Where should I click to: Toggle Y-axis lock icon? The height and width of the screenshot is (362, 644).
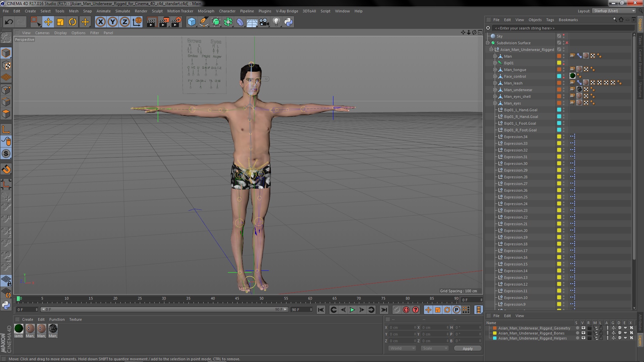(113, 22)
